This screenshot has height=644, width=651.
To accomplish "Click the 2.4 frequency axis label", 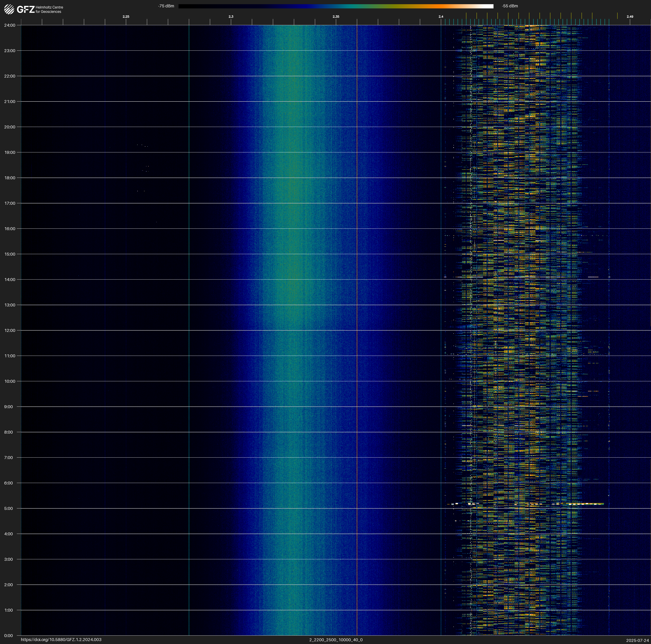I will [x=441, y=17].
